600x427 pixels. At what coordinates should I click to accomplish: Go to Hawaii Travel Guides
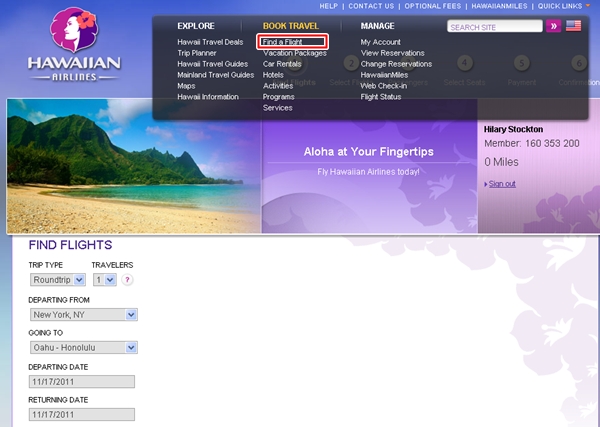coord(212,64)
